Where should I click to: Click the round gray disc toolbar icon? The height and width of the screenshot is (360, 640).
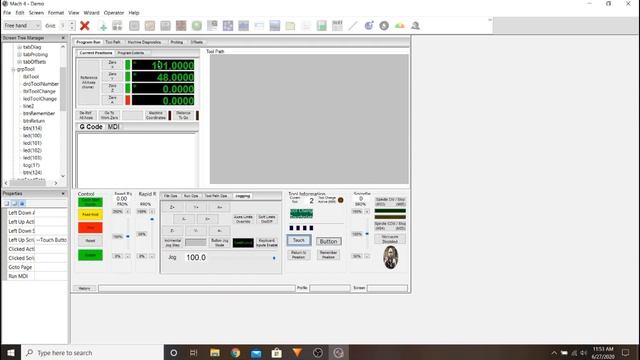384,26
